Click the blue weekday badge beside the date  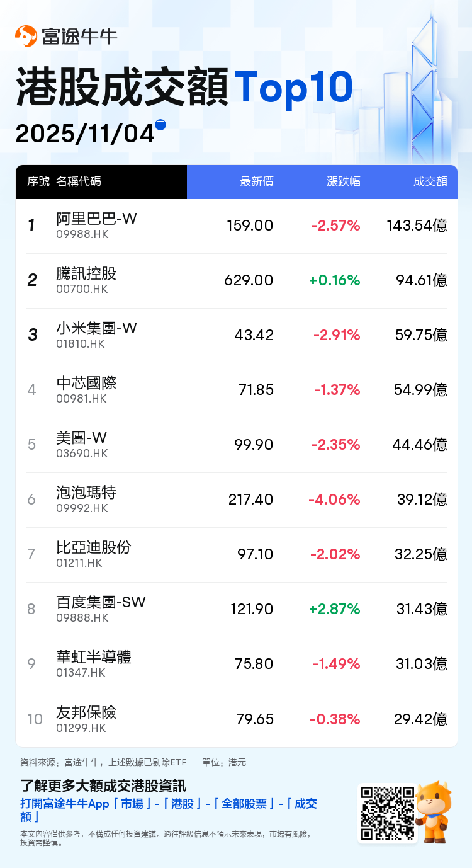pyautogui.click(x=160, y=125)
